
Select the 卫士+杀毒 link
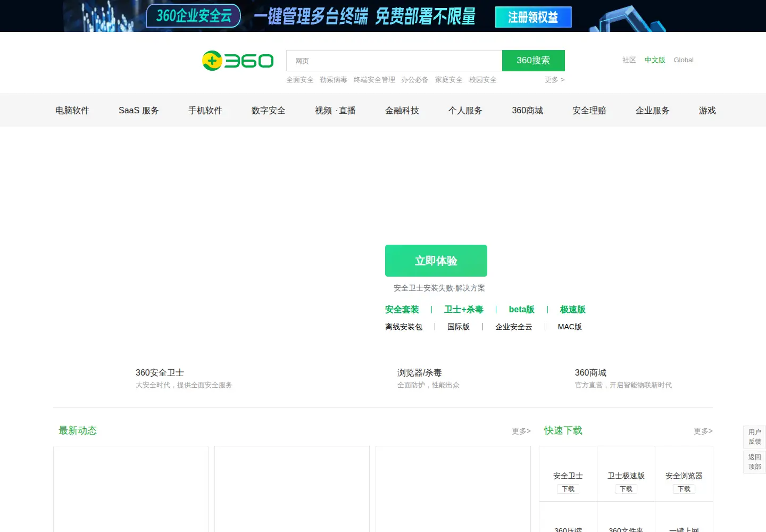[x=464, y=310]
